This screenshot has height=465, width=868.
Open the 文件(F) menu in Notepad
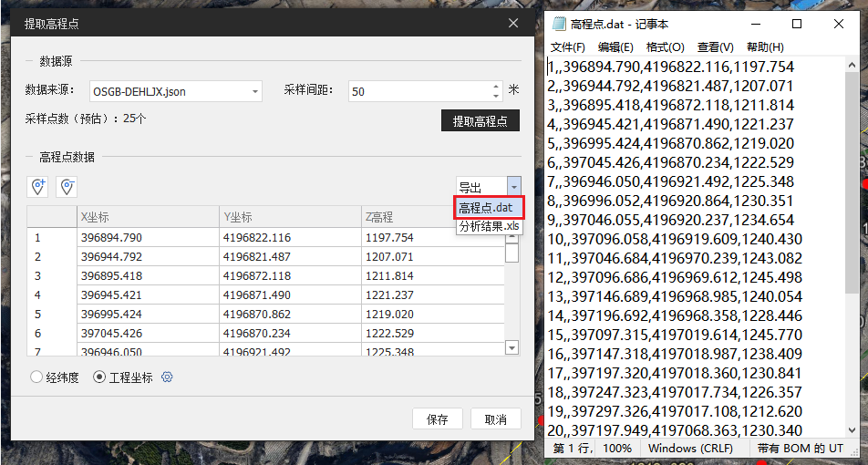coord(567,47)
